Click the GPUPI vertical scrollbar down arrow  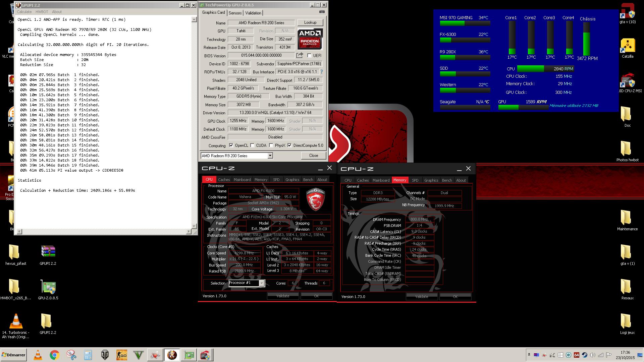(x=194, y=226)
